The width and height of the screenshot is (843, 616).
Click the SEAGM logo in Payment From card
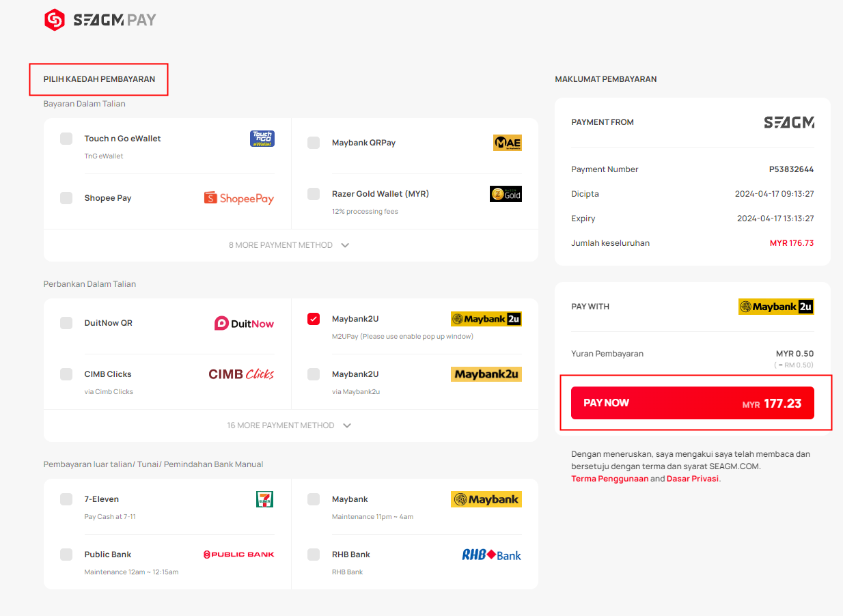point(789,122)
